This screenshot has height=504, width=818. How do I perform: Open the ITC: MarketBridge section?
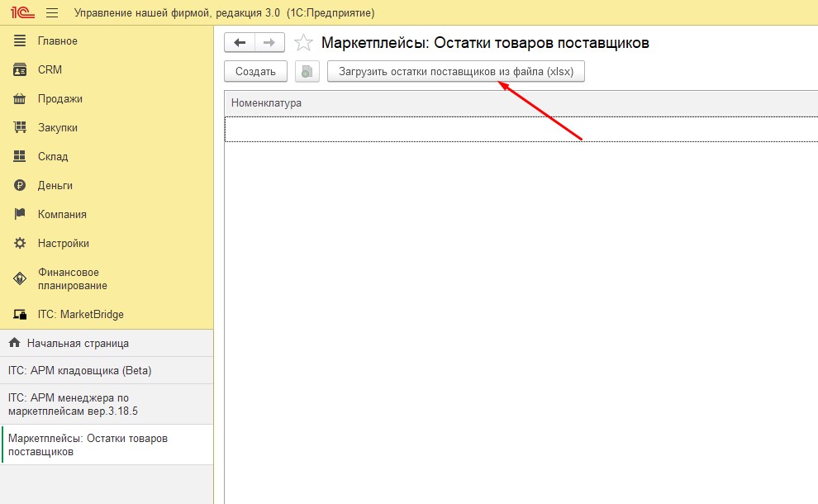pos(80,314)
